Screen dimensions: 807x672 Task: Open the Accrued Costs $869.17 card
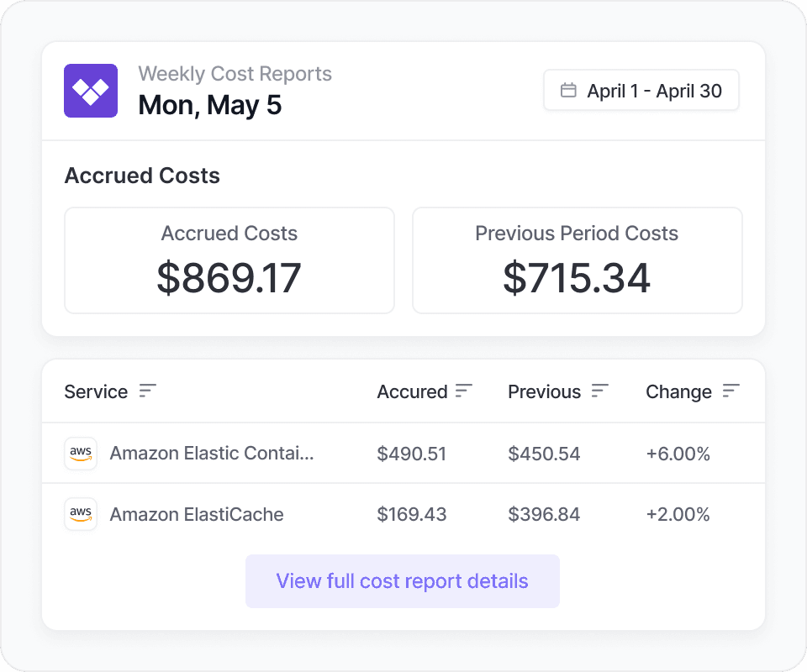pos(229,260)
